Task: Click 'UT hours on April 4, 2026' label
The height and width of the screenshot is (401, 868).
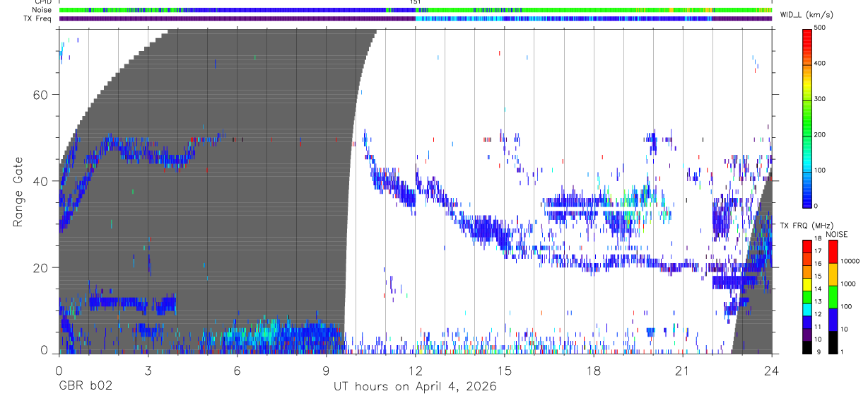Action: tap(416, 387)
